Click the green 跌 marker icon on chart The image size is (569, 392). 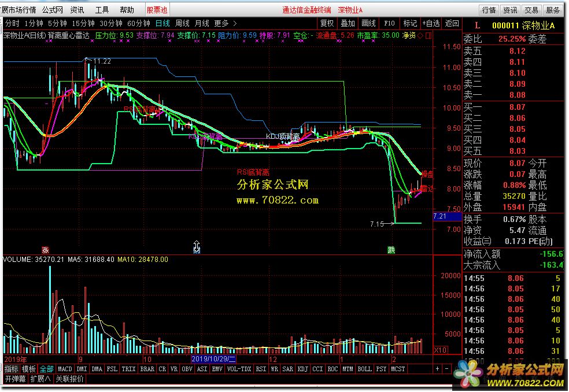[x=391, y=250]
